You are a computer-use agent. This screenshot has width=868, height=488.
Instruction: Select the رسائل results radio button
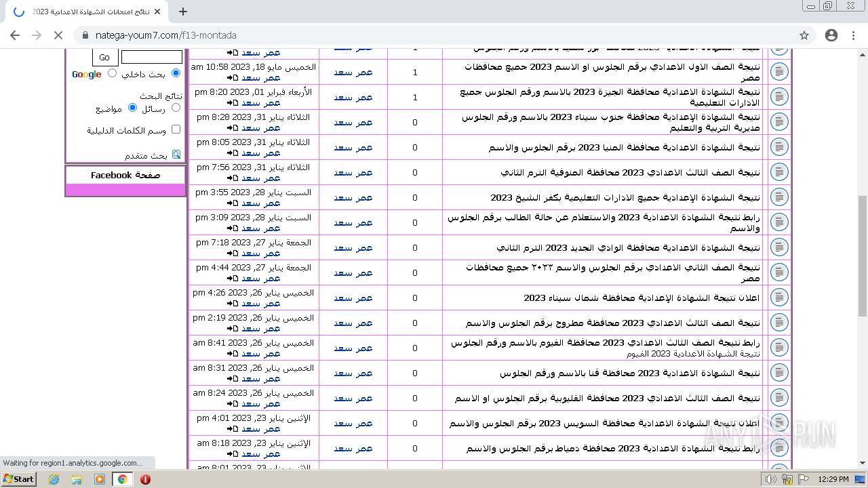pyautogui.click(x=176, y=108)
